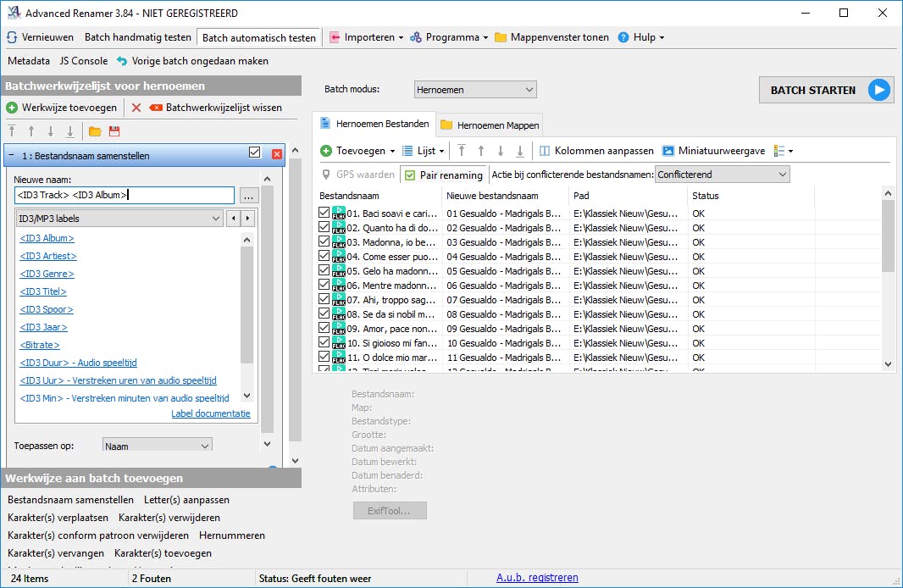Toggle the Pair renaming checkbox
The height and width of the screenshot is (588, 903).
point(410,175)
